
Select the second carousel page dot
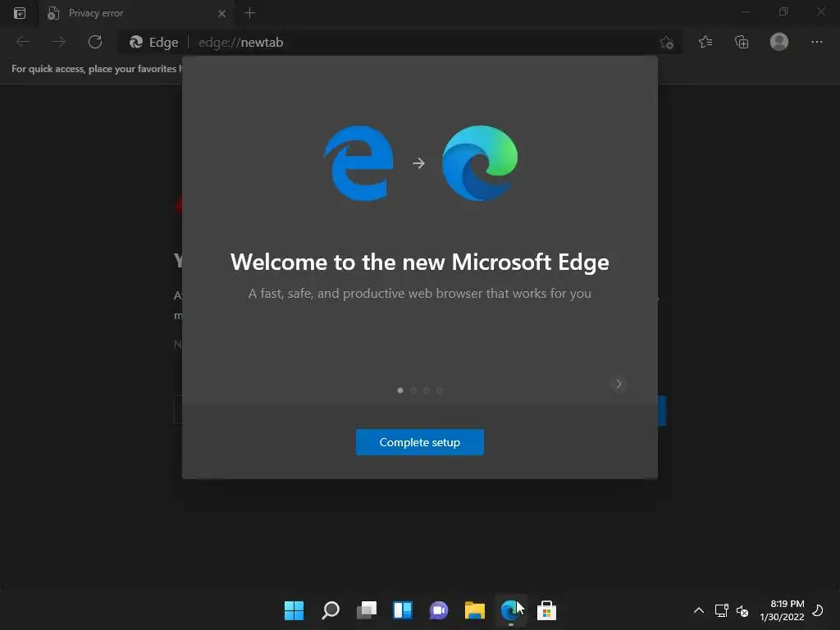tap(413, 390)
